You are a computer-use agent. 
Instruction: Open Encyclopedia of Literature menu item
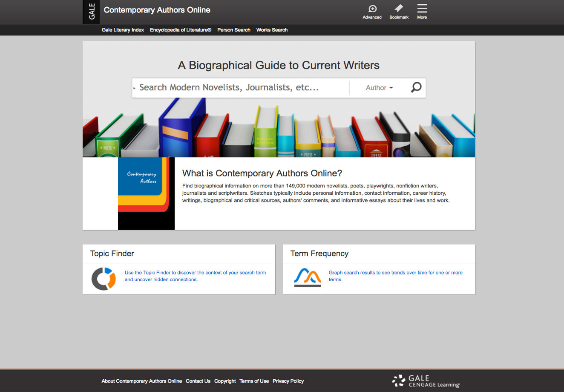[181, 30]
